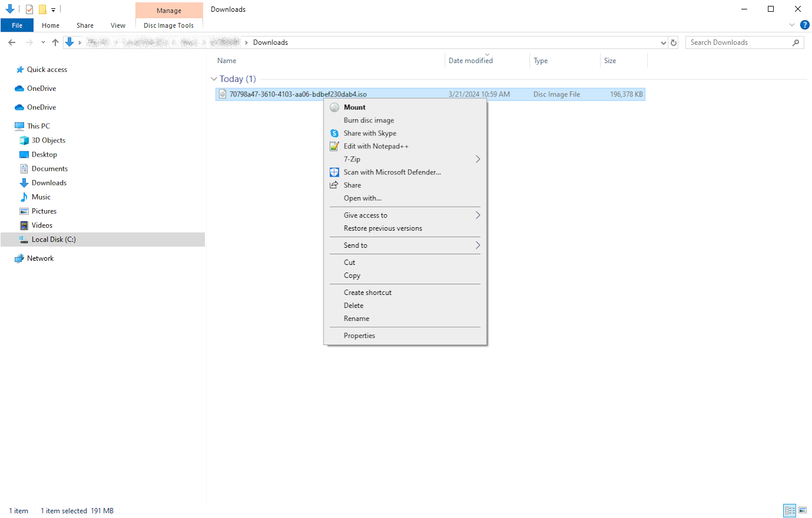
Task: Open Properties from the context menu
Action: click(x=359, y=336)
